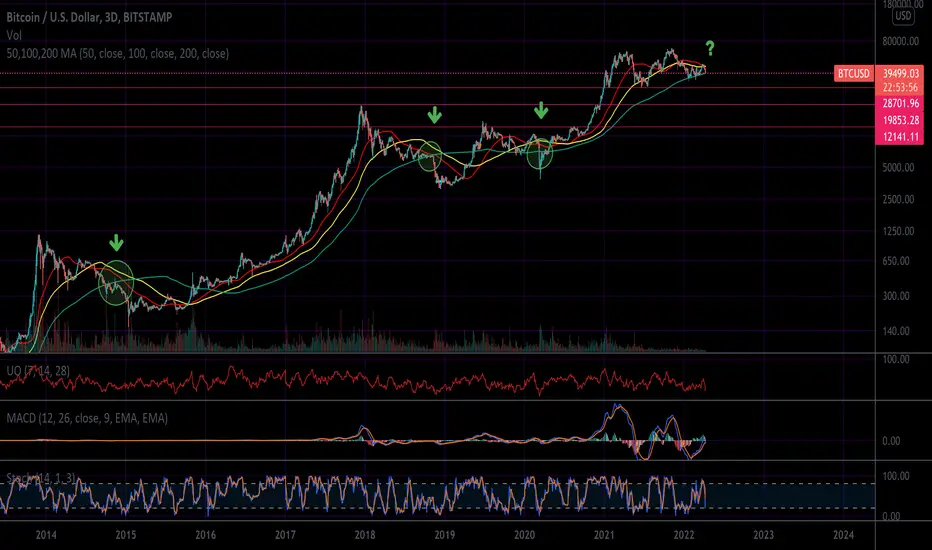Image resolution: width=932 pixels, height=550 pixels.
Task: Click the 2014 label on time axis
Action: click(x=46, y=535)
